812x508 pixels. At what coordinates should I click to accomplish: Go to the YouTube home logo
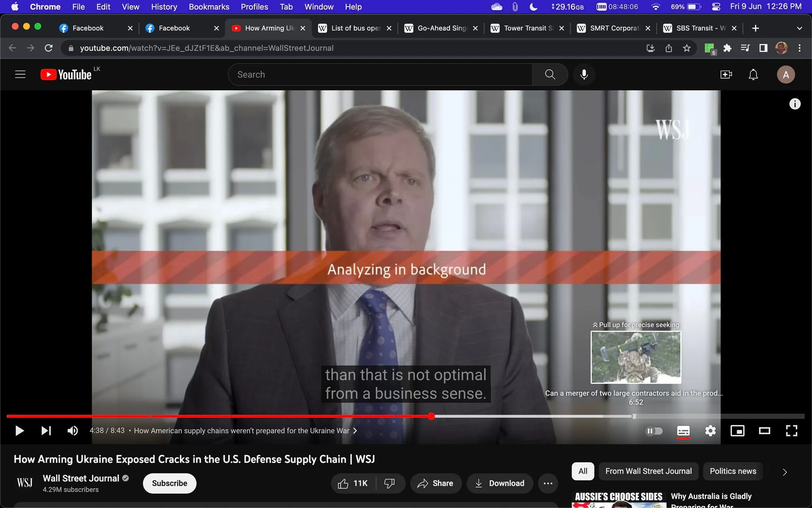(66, 75)
